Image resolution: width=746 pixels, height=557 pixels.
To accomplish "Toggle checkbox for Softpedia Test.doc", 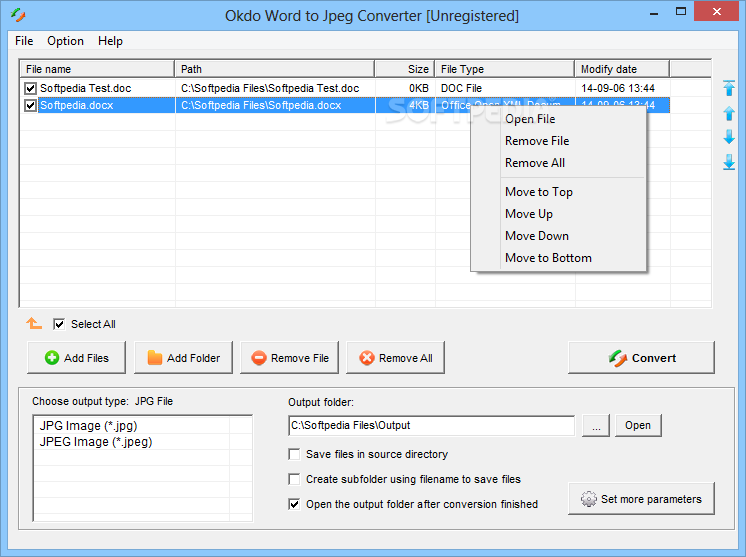I will [30, 88].
